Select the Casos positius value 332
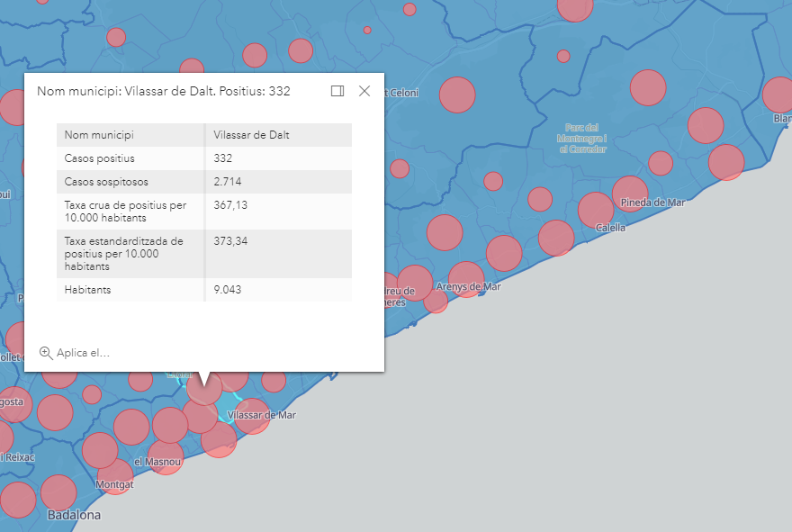792x532 pixels. point(223,158)
